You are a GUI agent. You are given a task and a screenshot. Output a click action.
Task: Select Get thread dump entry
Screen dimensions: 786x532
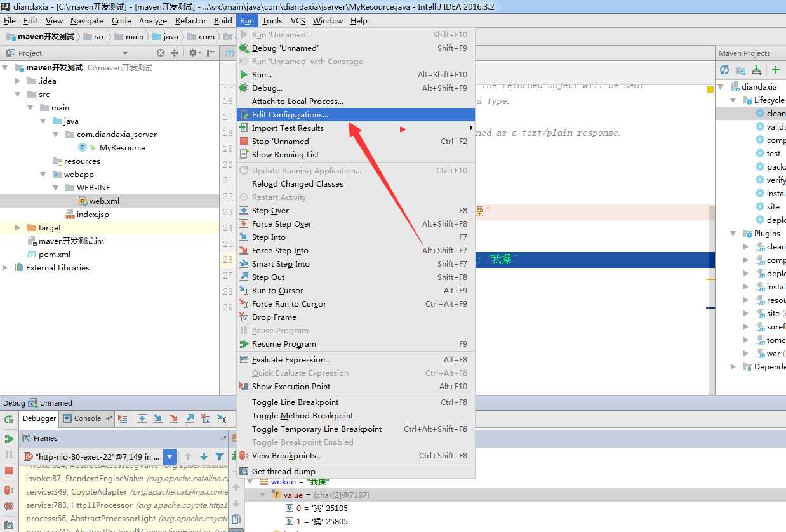click(356, 472)
